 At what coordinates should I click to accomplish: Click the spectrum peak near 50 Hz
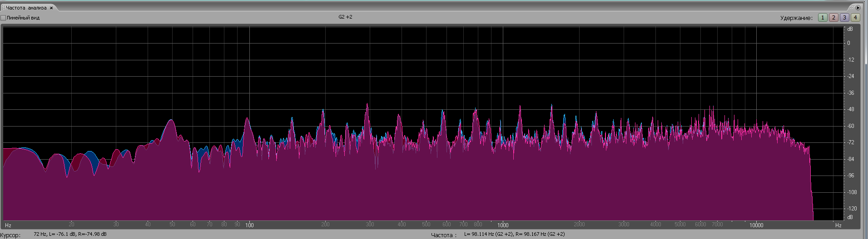pos(171,121)
